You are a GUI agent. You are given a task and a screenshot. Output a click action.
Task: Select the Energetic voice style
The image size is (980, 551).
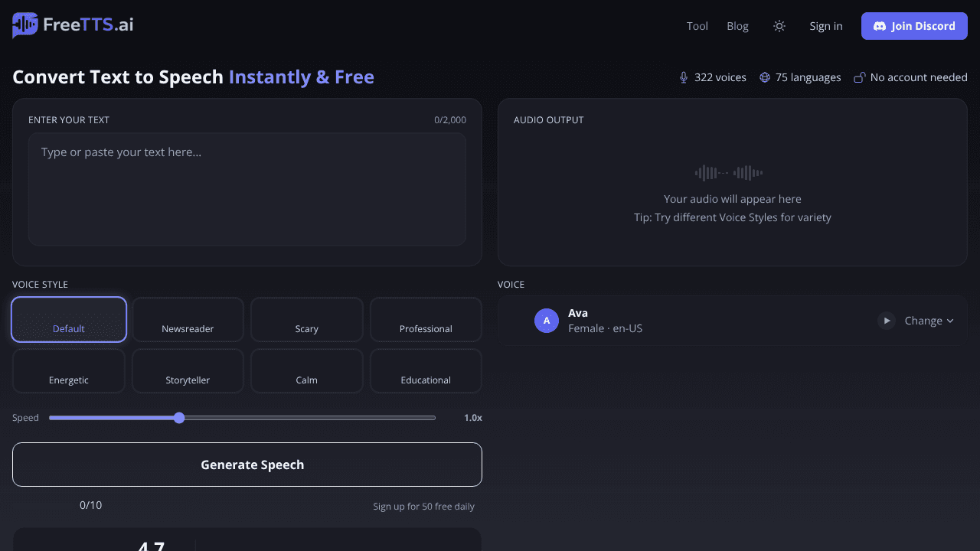[x=69, y=370]
